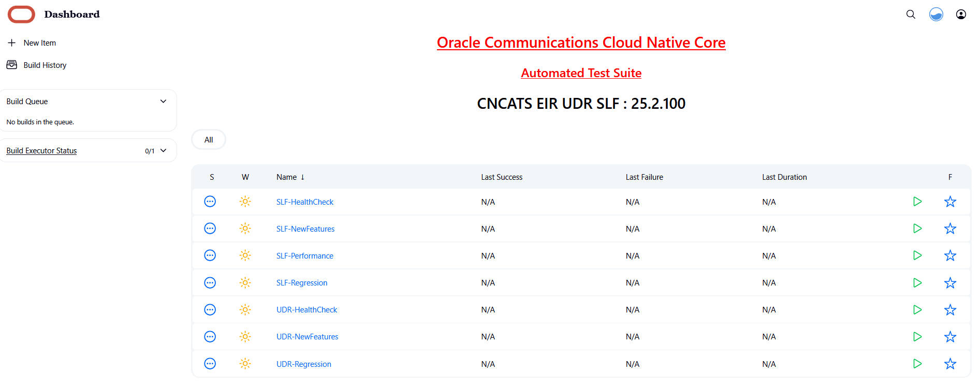Click the weather sun icon for SLF-Performance

pyautogui.click(x=245, y=255)
